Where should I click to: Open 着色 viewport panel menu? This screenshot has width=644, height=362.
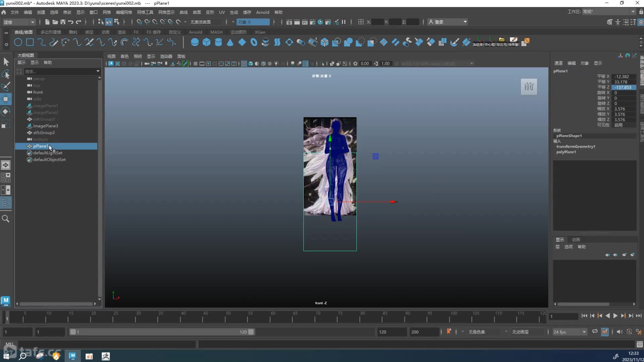coord(124,56)
